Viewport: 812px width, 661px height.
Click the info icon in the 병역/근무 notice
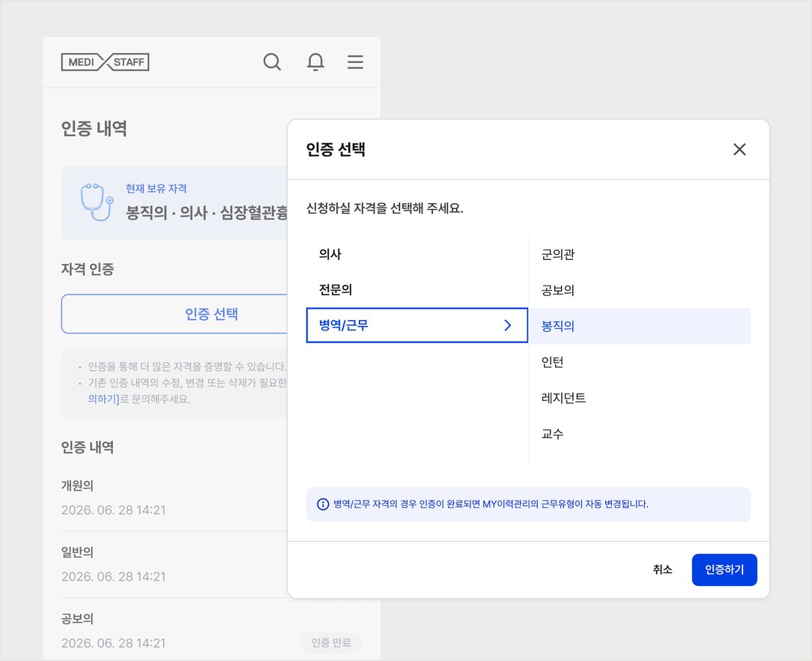pyautogui.click(x=323, y=504)
